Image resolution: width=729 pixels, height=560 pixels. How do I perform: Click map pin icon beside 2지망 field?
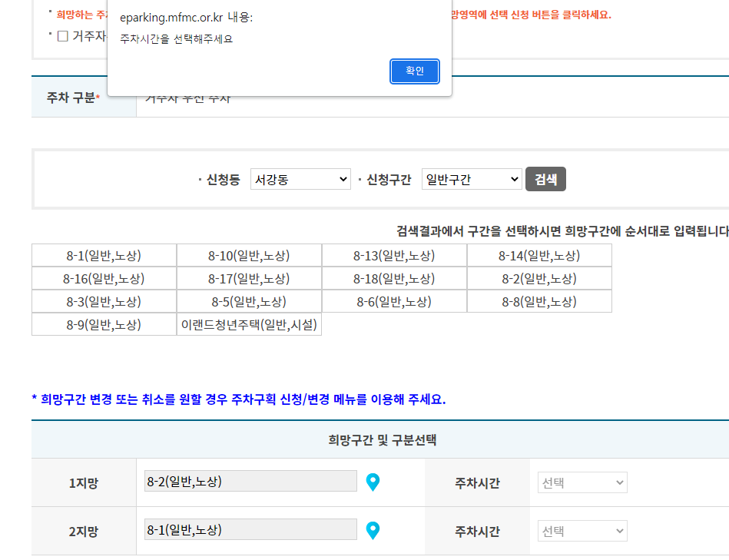[x=373, y=531]
